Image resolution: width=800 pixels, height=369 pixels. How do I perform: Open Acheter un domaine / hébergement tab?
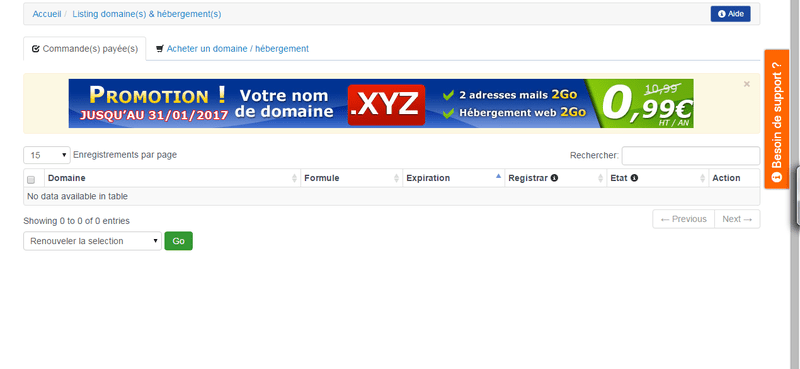click(232, 49)
